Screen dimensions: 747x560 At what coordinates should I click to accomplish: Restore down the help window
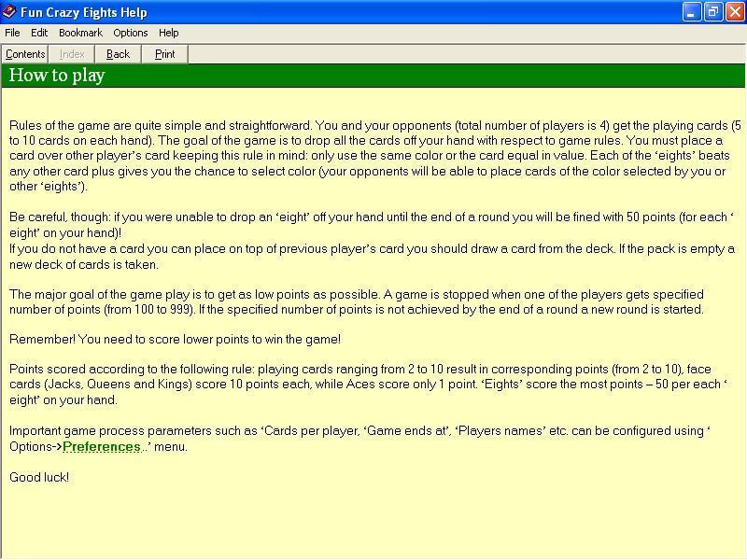click(x=713, y=12)
